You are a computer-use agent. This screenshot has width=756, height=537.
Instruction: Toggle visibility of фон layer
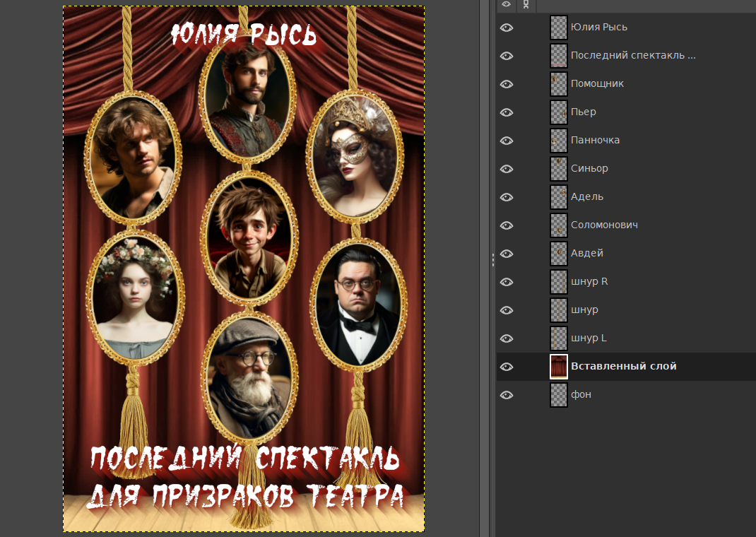(x=507, y=395)
